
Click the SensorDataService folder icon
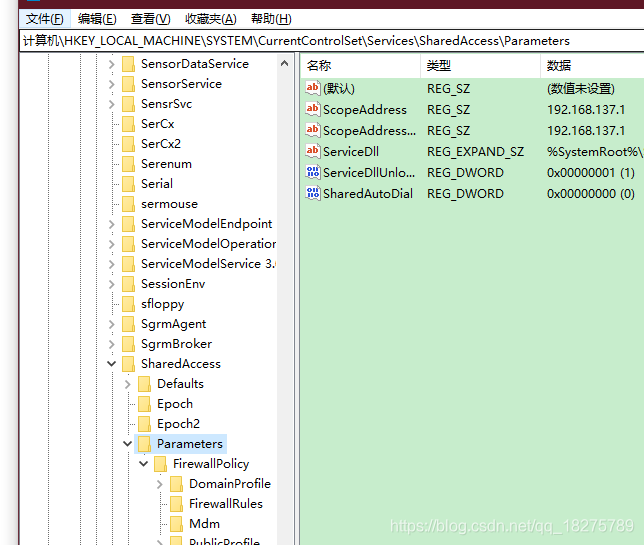[129, 64]
